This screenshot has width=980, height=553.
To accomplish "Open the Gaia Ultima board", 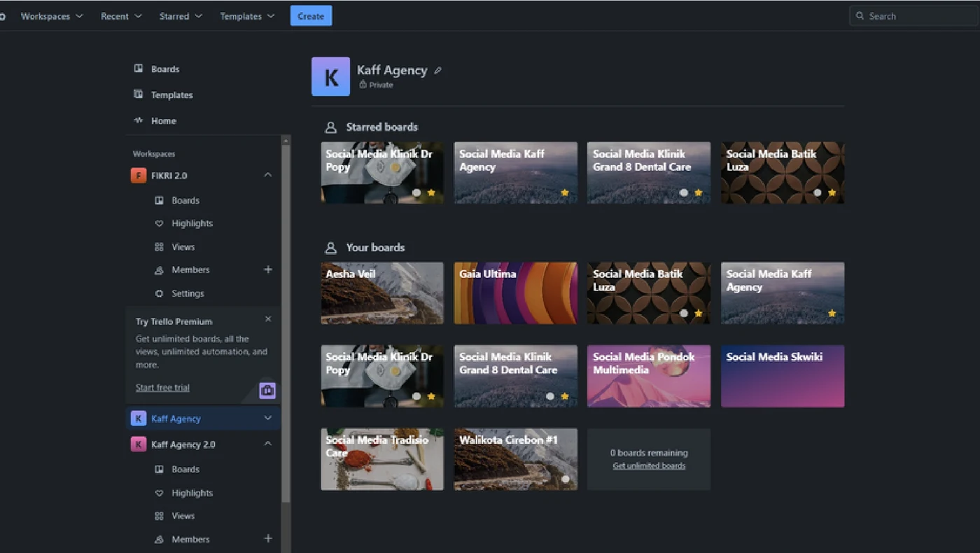I will click(516, 293).
